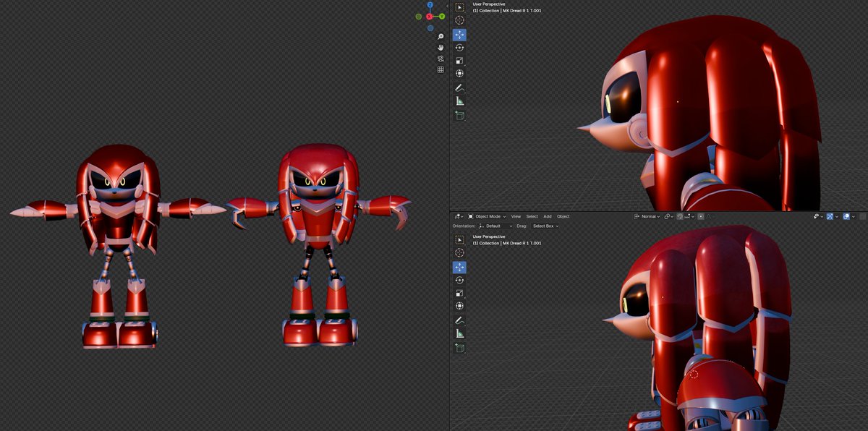Collapse the left viewport toolbar arrow

(x=447, y=6)
